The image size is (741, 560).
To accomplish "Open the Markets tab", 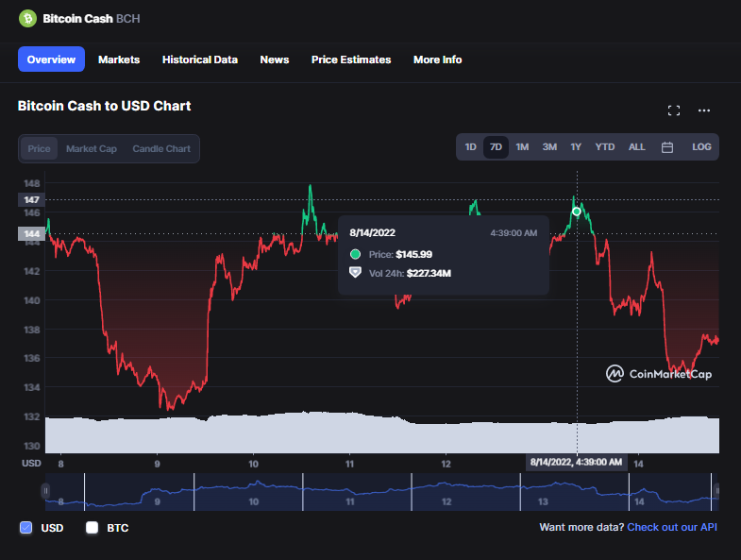I will 119,59.
